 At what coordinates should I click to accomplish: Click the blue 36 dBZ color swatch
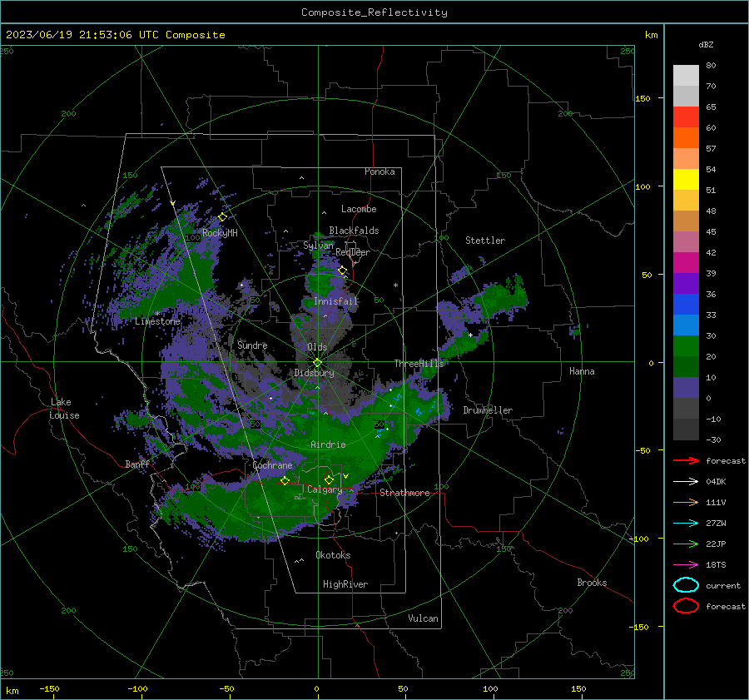pyautogui.click(x=686, y=304)
